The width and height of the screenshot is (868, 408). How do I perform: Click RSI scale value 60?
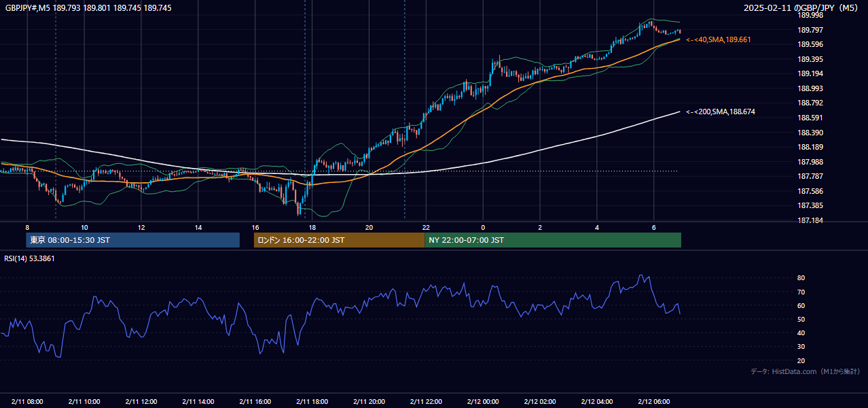click(x=801, y=305)
